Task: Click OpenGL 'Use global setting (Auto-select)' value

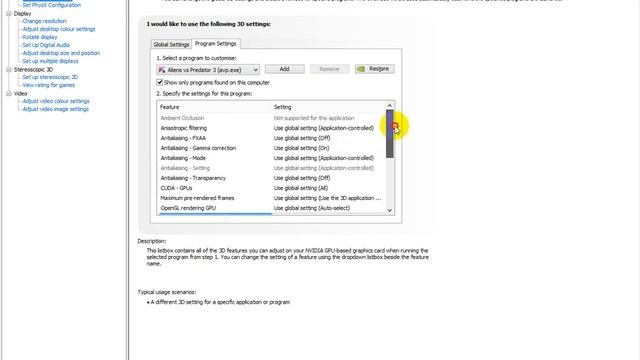Action: pos(312,208)
